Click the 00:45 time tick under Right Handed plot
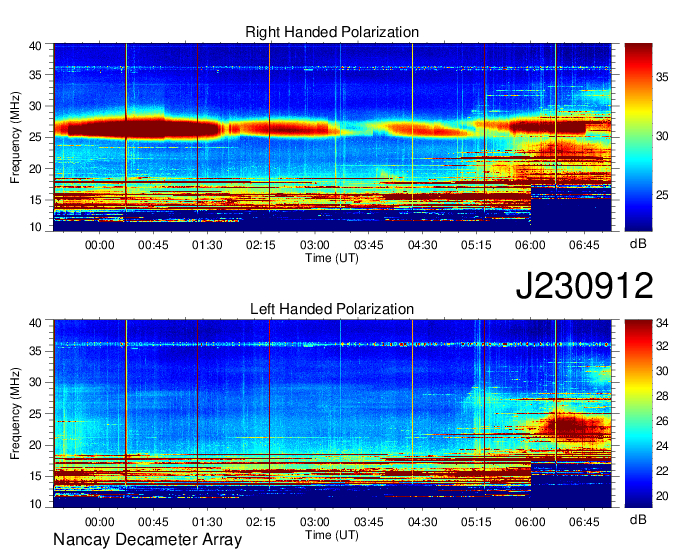This screenshot has width=680, height=552. 153,245
